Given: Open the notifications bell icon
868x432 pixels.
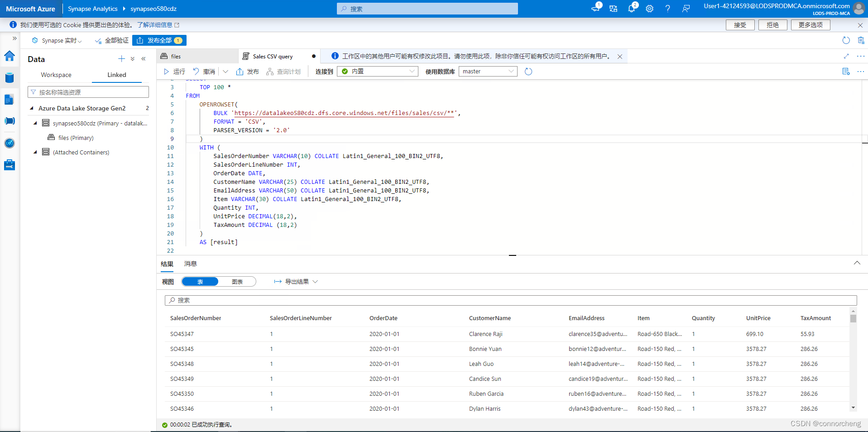Looking at the screenshot, I should click(x=632, y=9).
